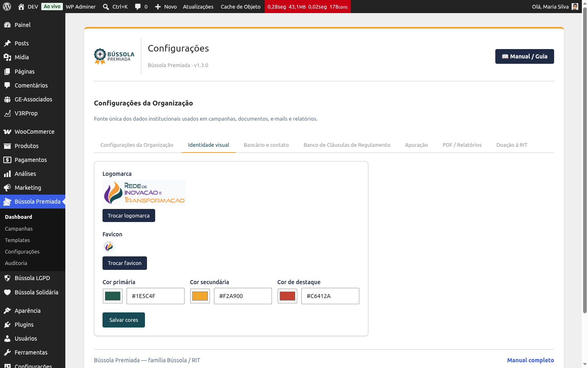Open Maria Silva's profile avatar
This screenshot has height=368, width=588.
(575, 7)
